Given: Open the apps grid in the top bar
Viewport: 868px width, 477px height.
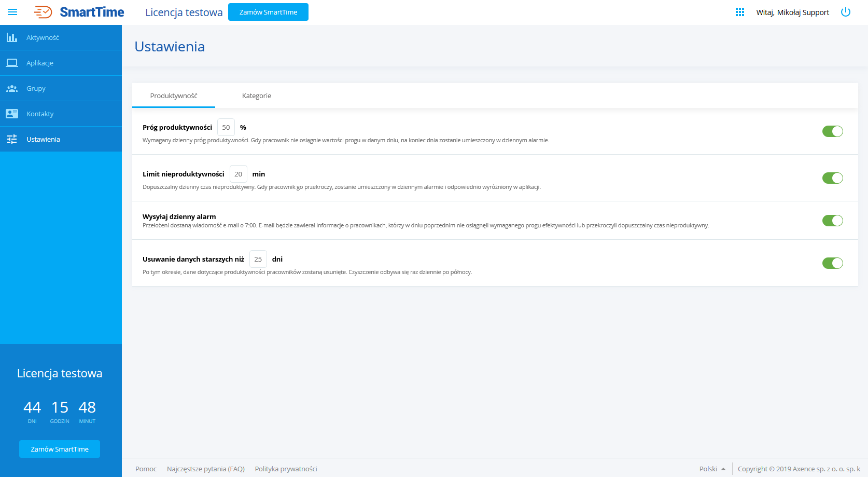Looking at the screenshot, I should [739, 11].
